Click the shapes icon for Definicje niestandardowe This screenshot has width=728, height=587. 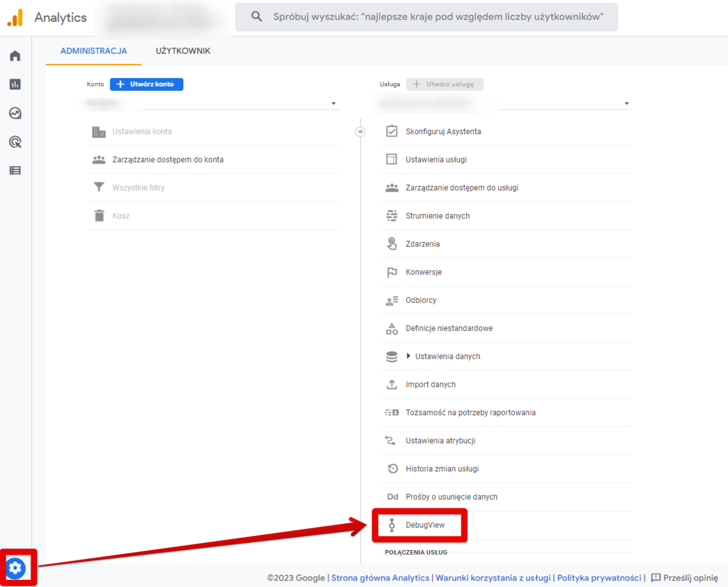point(391,328)
